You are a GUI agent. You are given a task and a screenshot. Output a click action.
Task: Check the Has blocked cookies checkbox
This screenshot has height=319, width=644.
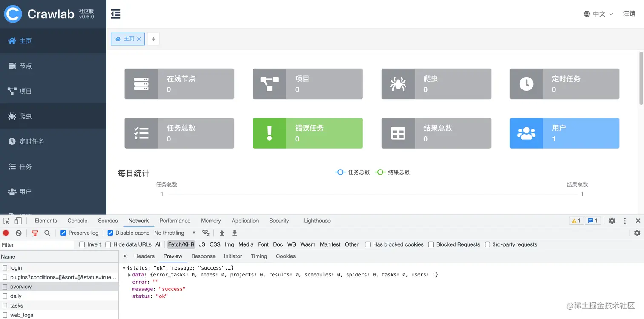[368, 244]
